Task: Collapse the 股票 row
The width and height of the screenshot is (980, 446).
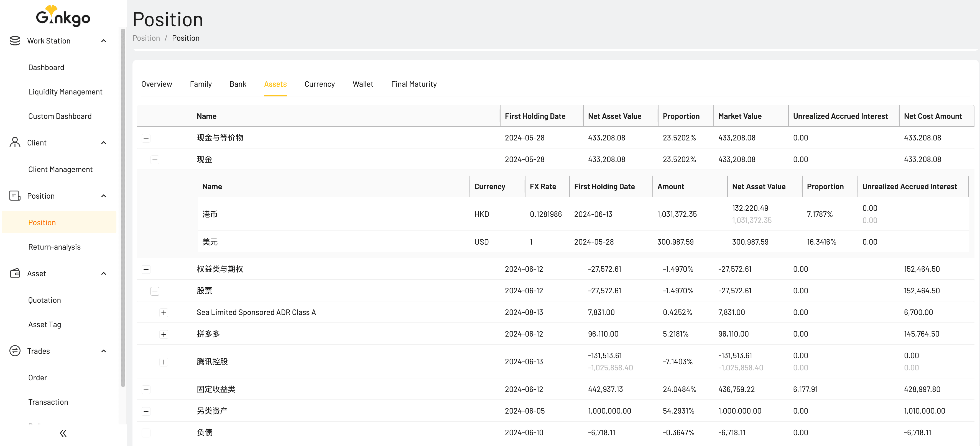Action: [155, 291]
